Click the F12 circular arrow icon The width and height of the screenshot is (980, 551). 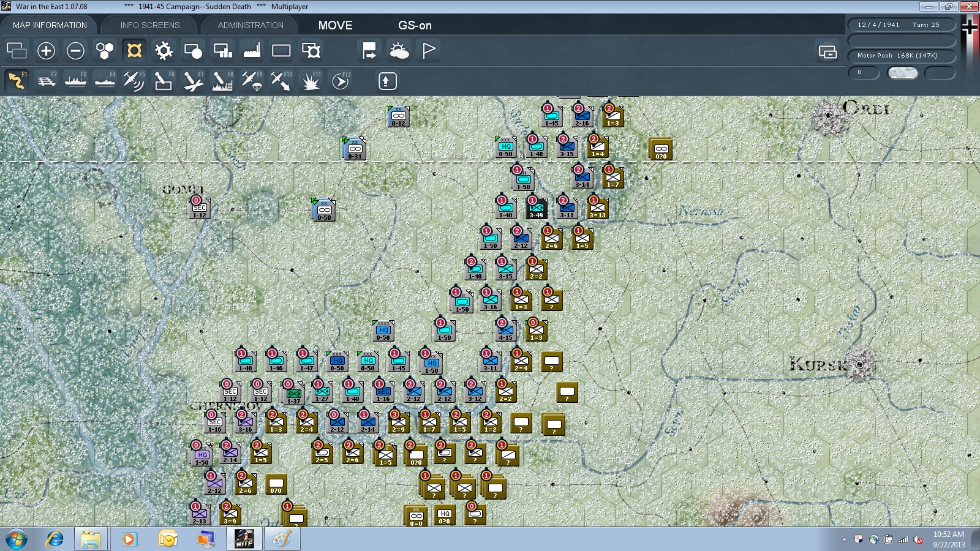340,81
